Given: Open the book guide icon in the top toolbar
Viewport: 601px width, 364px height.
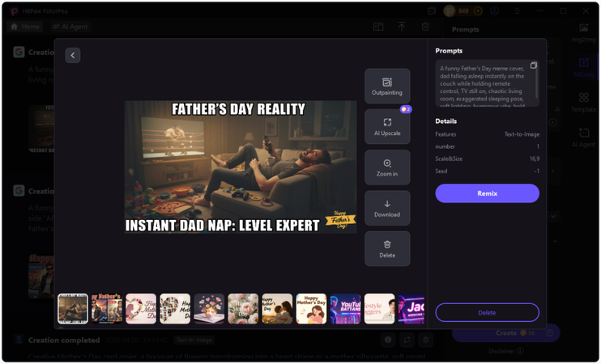Looking at the screenshot, I should pos(378,27).
